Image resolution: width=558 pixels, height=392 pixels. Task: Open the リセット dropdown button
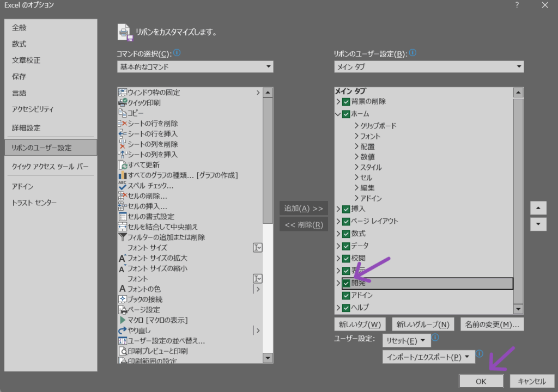tap(407, 341)
